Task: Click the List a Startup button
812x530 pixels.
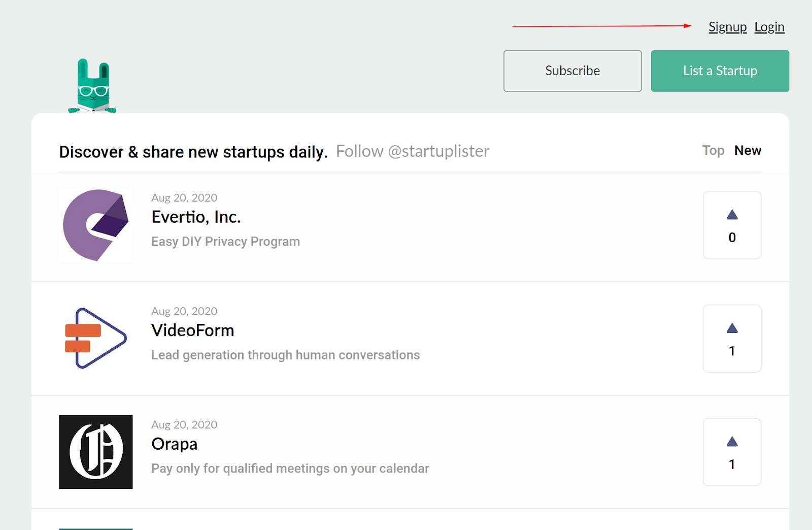Action: click(720, 71)
